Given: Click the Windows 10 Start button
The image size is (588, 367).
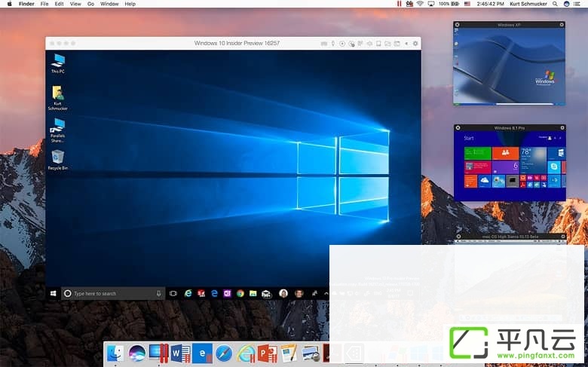Looking at the screenshot, I should pos(54,294).
